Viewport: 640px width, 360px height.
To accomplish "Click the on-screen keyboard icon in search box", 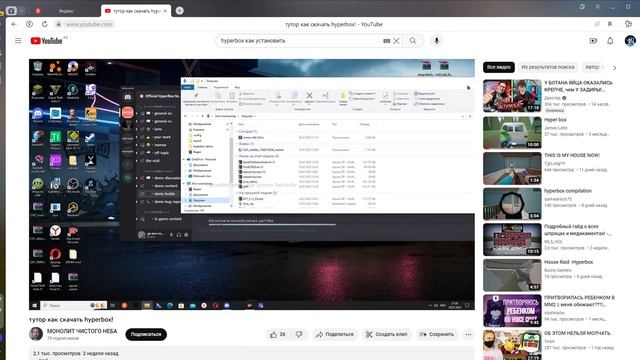I will (x=386, y=41).
